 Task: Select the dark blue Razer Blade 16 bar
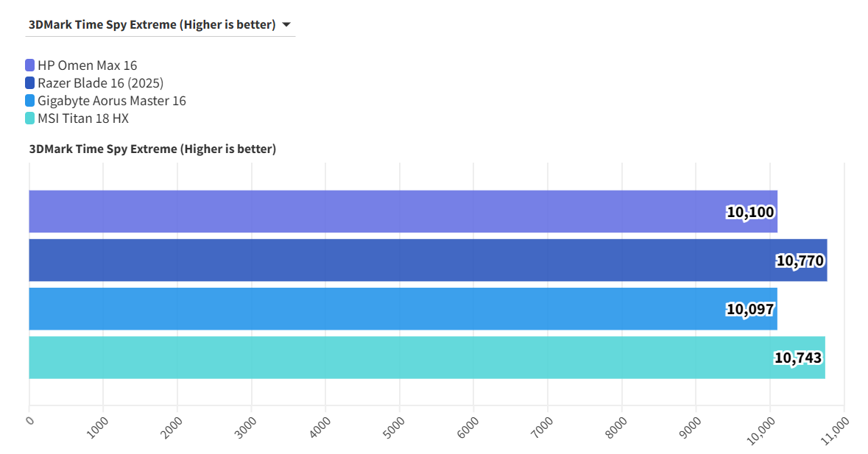pos(368,260)
